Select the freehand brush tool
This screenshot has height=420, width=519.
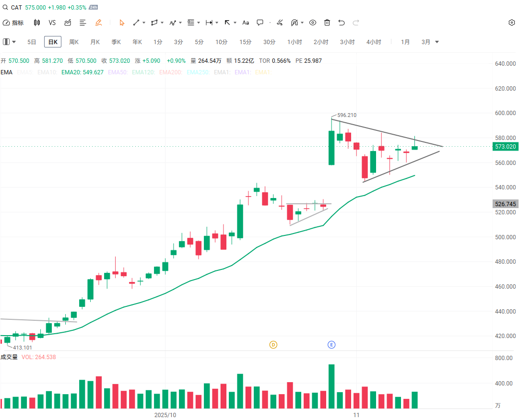[280, 23]
